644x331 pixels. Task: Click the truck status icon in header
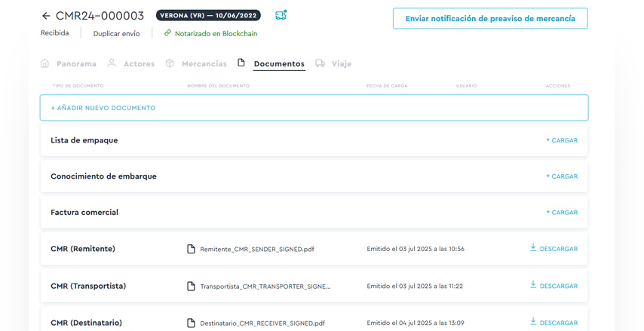click(281, 16)
